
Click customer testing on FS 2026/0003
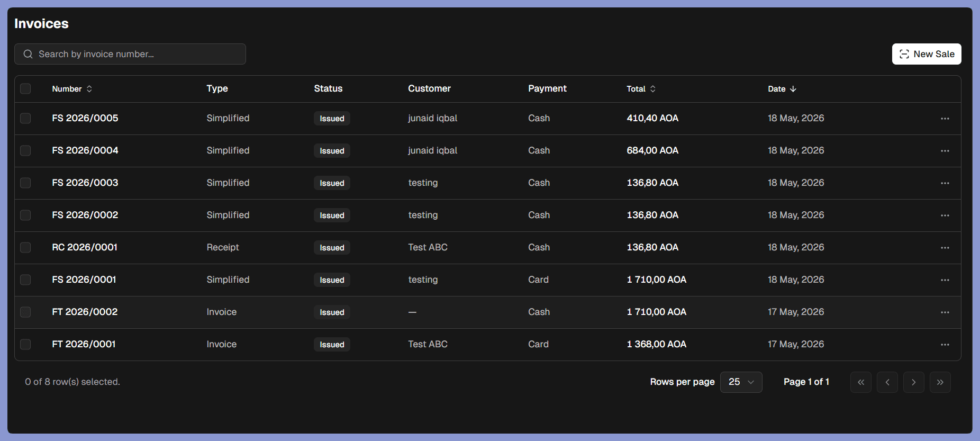(x=423, y=183)
